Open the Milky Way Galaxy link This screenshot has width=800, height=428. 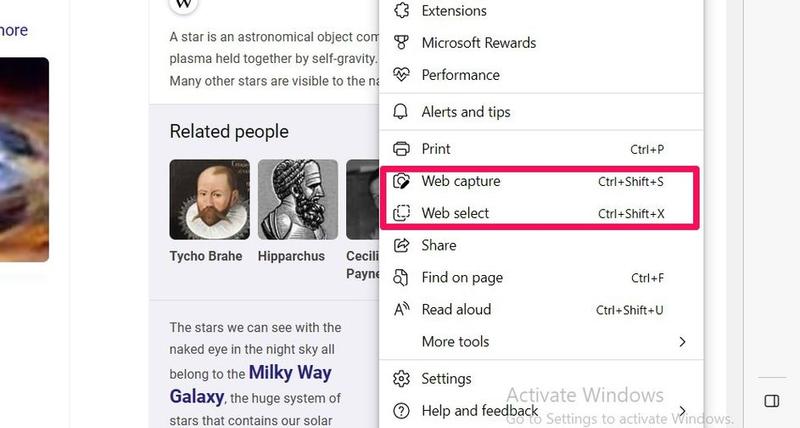click(250, 384)
